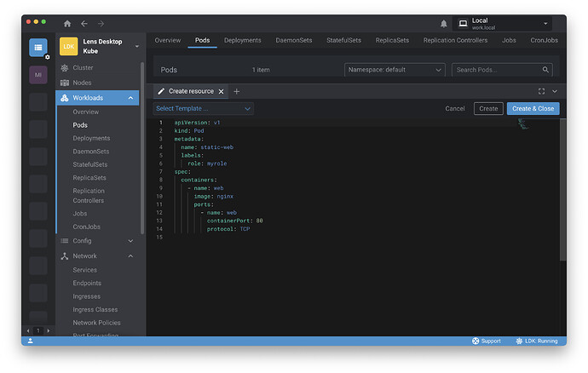Click the Cancel button

pyautogui.click(x=455, y=108)
